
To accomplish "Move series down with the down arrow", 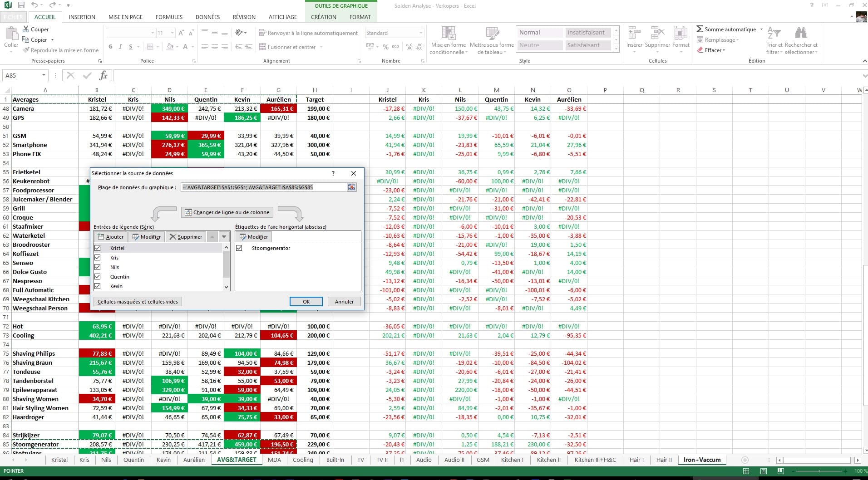I will pos(224,237).
